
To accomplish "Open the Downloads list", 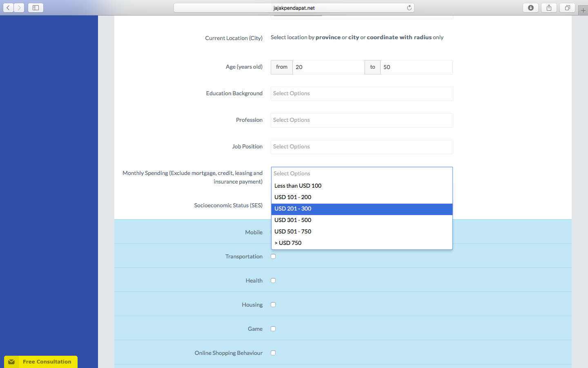I will (x=530, y=7).
